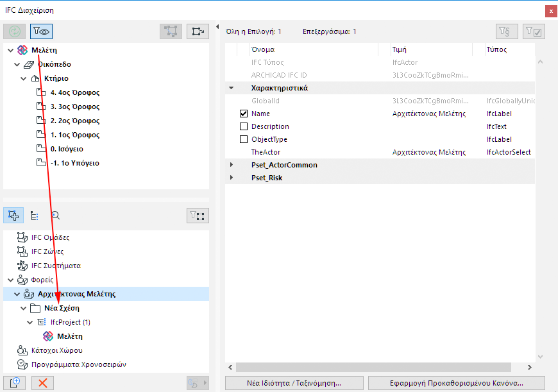Collapse the Αρχιτέκτονας Μελέτης node
The height and width of the screenshot is (392, 558).
point(17,294)
